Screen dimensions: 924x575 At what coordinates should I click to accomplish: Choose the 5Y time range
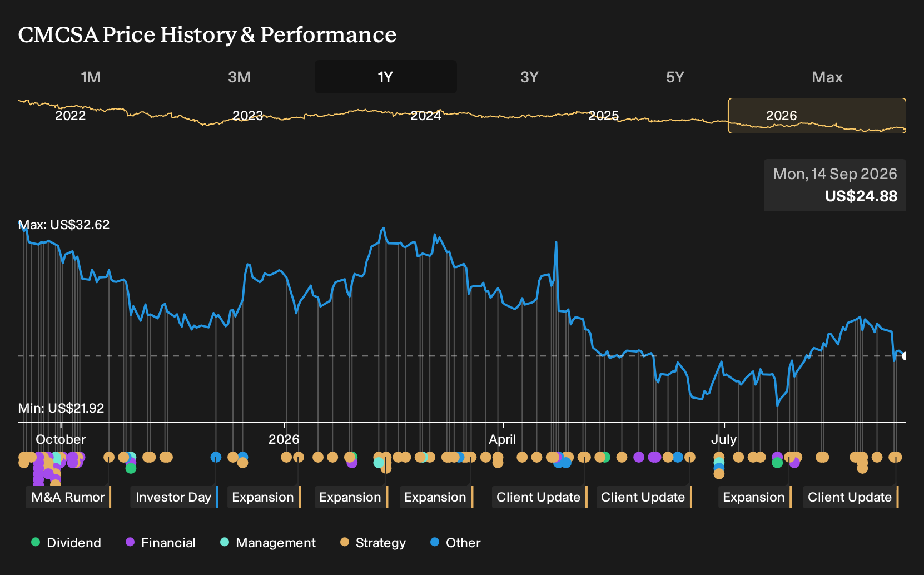(x=675, y=77)
